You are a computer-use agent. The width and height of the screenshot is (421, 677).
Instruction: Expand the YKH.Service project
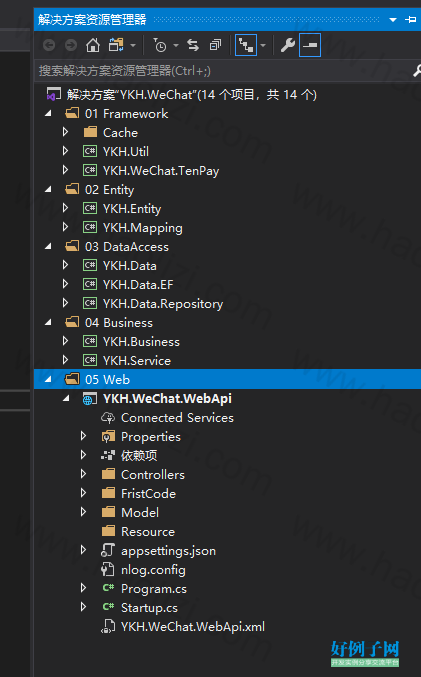point(66,360)
